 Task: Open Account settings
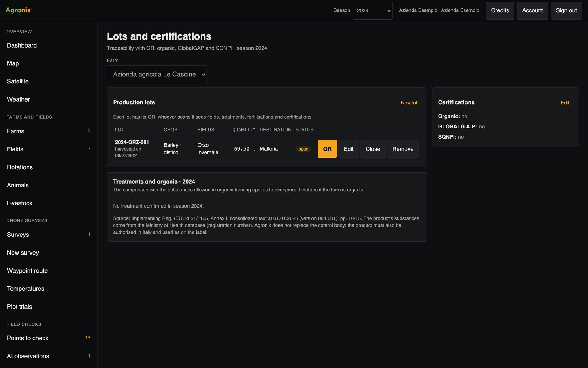[532, 10]
